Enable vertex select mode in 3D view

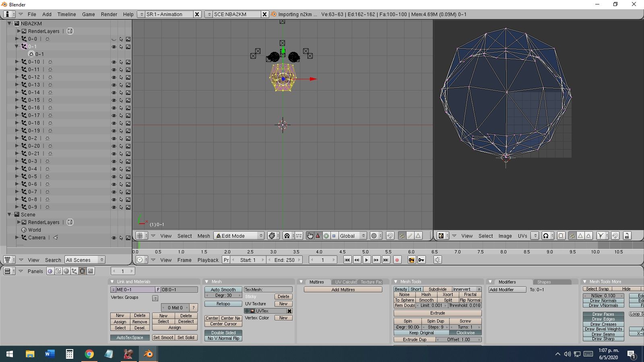pyautogui.click(x=402, y=236)
